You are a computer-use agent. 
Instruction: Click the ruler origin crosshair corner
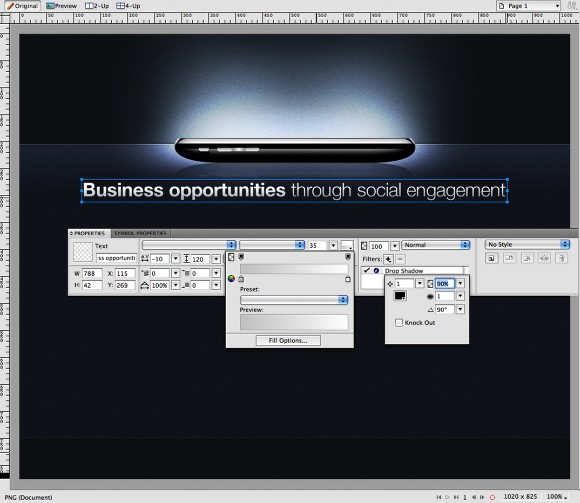point(5,18)
